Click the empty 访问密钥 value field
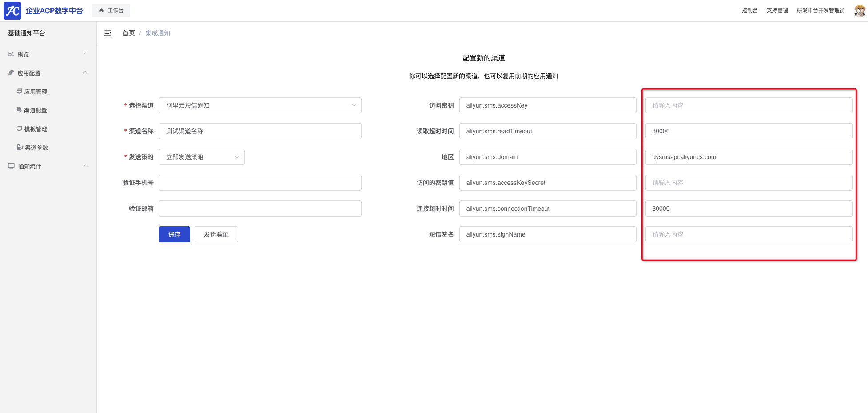 749,105
